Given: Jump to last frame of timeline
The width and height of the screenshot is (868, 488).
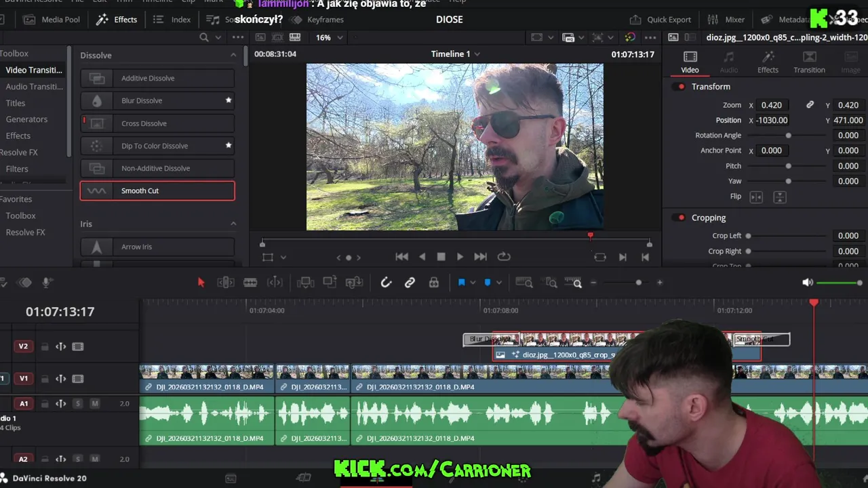Looking at the screenshot, I should coord(480,257).
